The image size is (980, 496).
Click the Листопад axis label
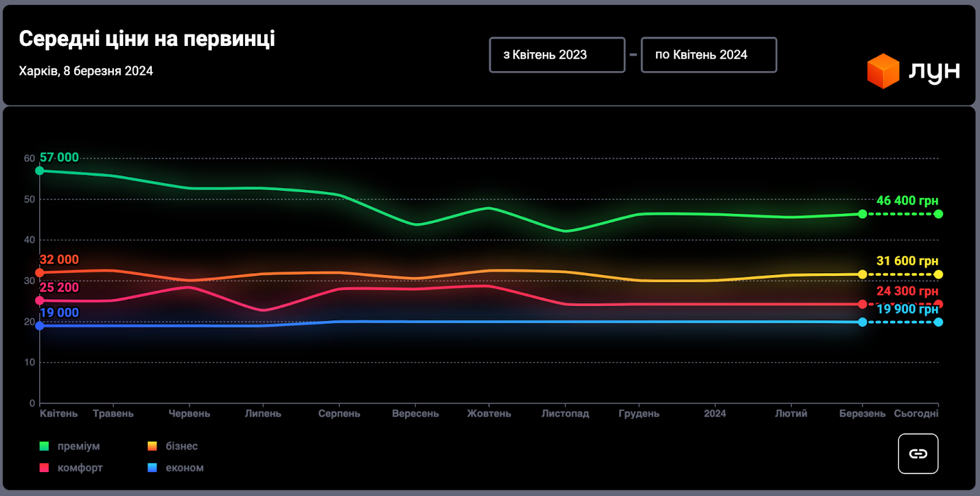pyautogui.click(x=565, y=413)
